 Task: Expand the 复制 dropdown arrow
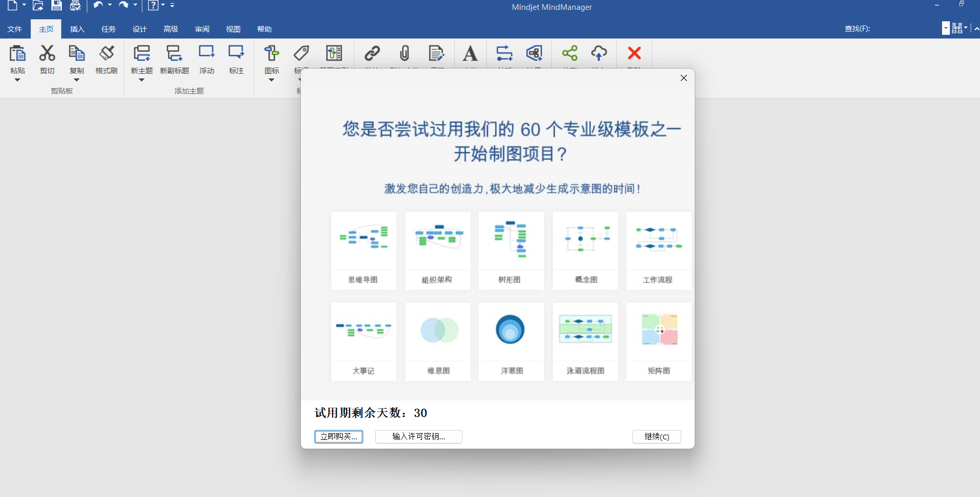point(76,80)
